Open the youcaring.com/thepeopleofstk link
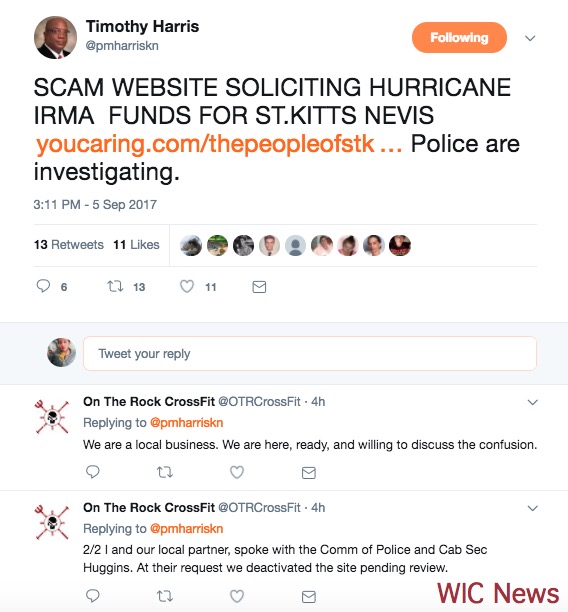This screenshot has height=612, width=568. [219, 144]
